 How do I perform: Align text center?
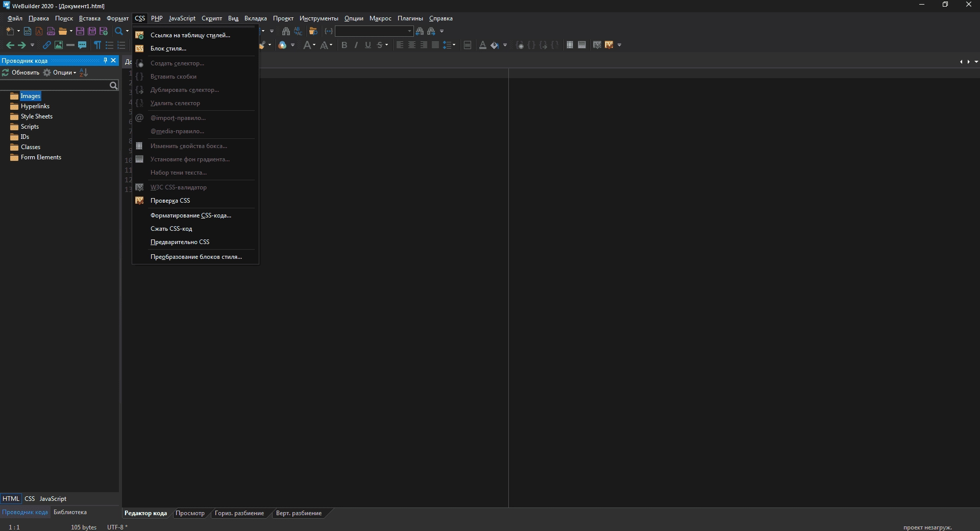pos(412,45)
